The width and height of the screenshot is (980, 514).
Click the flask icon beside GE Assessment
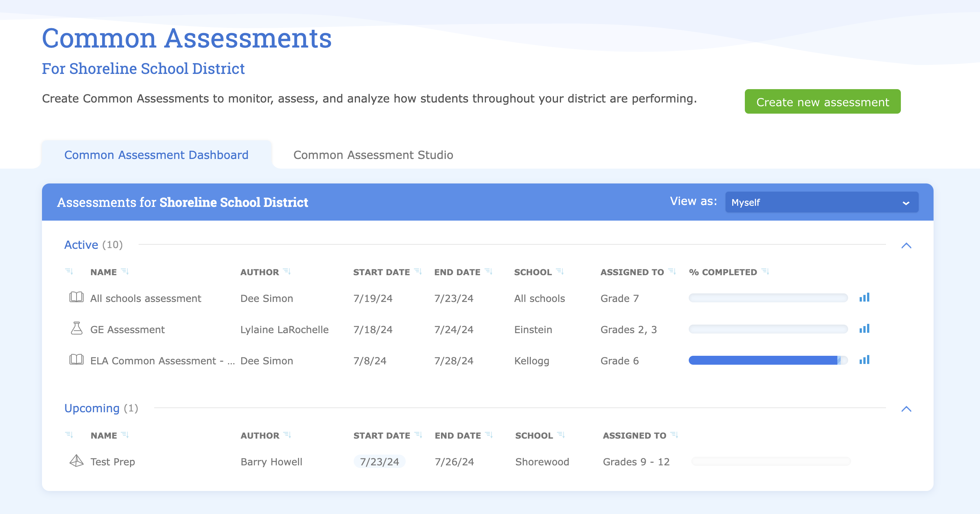coord(76,329)
